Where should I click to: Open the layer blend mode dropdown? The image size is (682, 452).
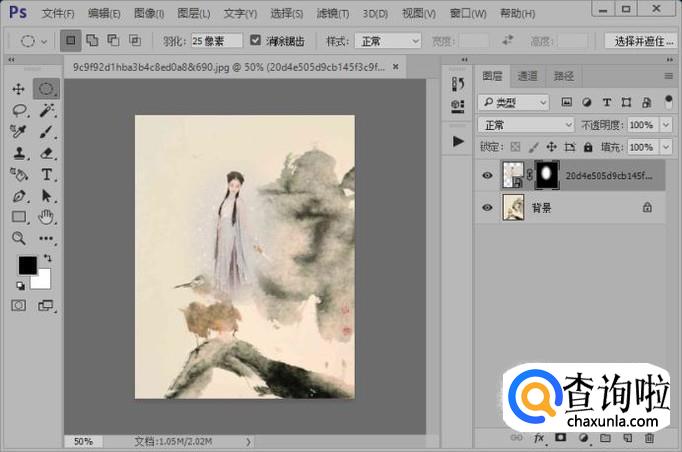point(524,125)
